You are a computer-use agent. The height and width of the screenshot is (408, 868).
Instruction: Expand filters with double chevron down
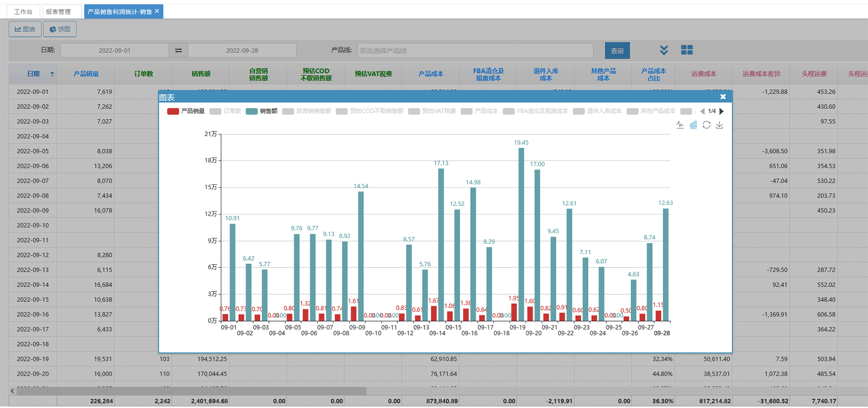click(664, 50)
